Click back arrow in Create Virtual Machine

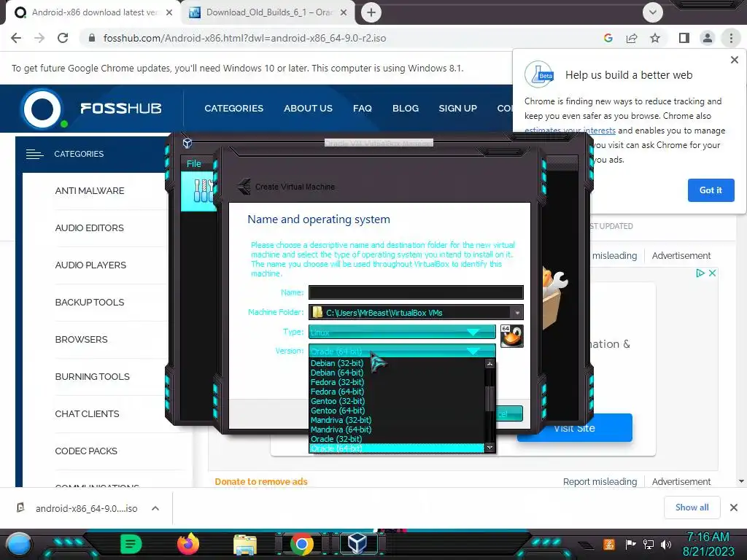[x=244, y=186]
